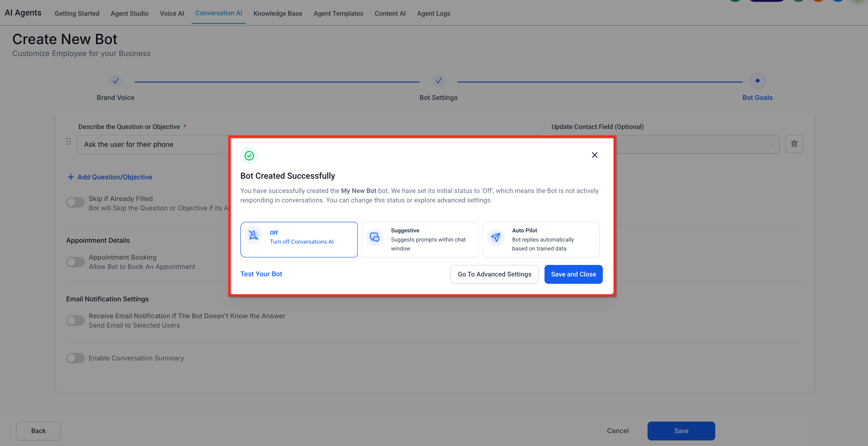The height and width of the screenshot is (446, 868).
Task: Delete the question with trash icon
Action: click(x=794, y=144)
